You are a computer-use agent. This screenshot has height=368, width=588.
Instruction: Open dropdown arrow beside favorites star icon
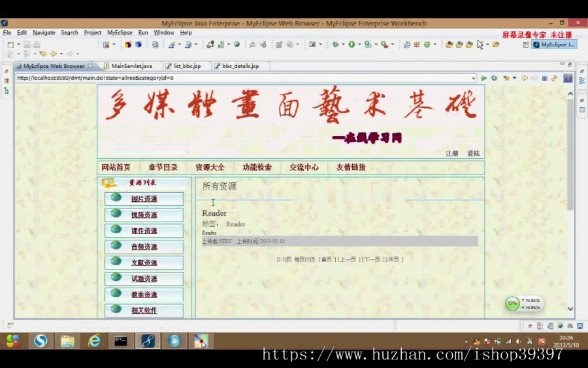pyautogui.click(x=514, y=78)
